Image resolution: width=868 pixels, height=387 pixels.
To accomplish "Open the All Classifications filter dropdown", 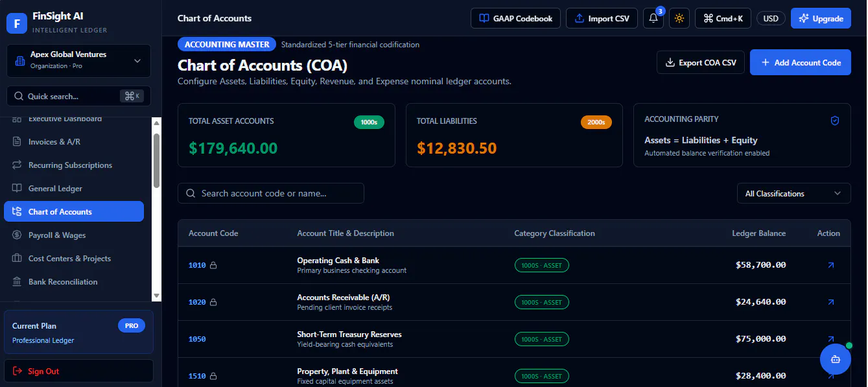I will click(x=794, y=193).
